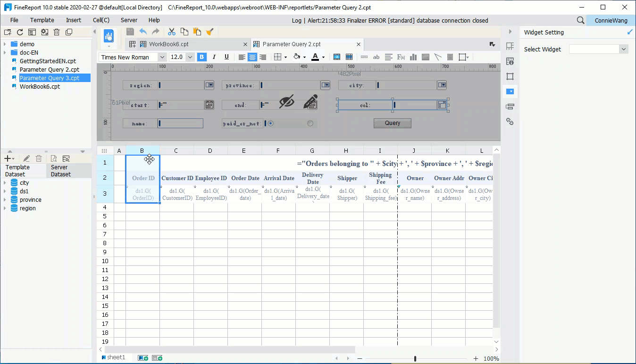This screenshot has height=364, width=636.
Task: Switch to the Server Dataset tab
Action: 69,171
